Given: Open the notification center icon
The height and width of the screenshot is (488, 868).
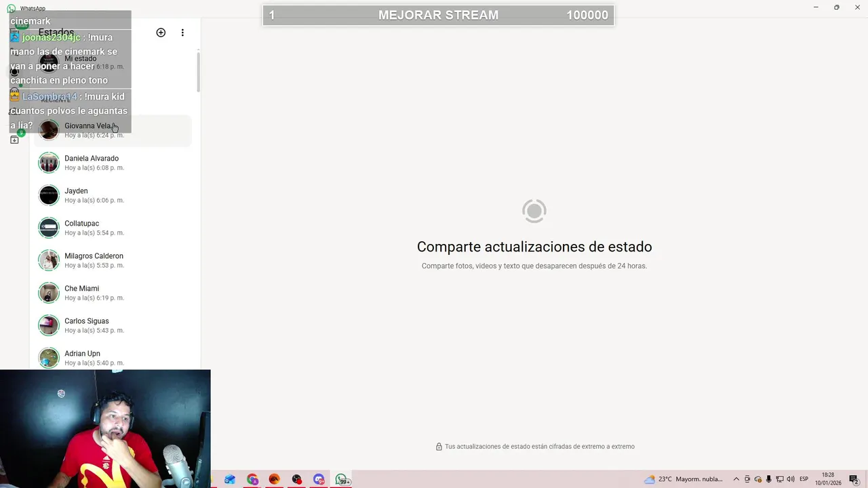Looking at the screenshot, I should coord(854,479).
